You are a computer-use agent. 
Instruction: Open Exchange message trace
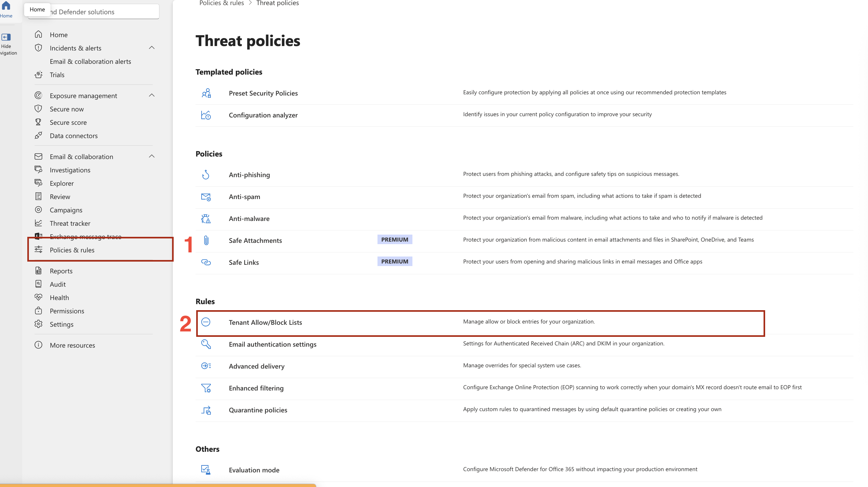[86, 237]
